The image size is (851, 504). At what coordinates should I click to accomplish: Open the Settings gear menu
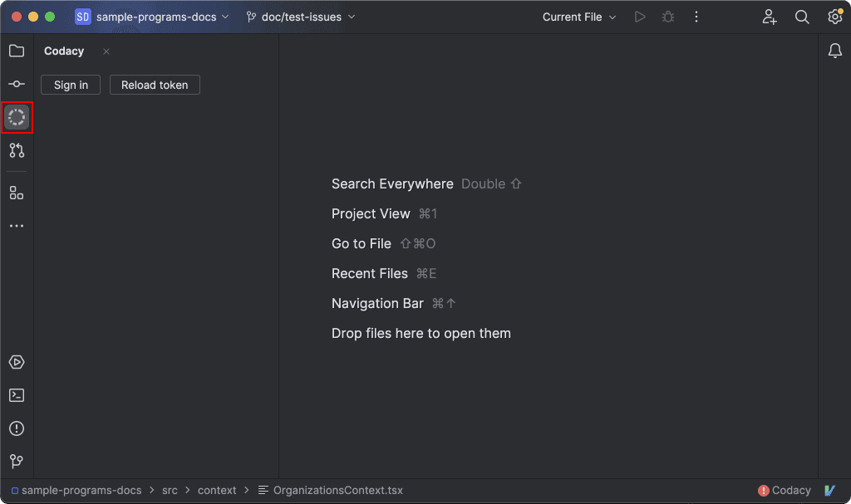tap(834, 16)
